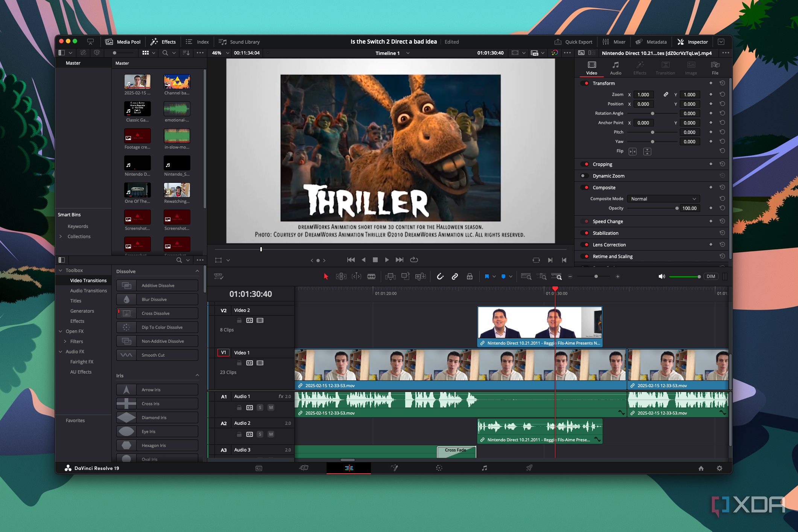Mute the monitor with speaker icon
798x532 pixels.
662,277
